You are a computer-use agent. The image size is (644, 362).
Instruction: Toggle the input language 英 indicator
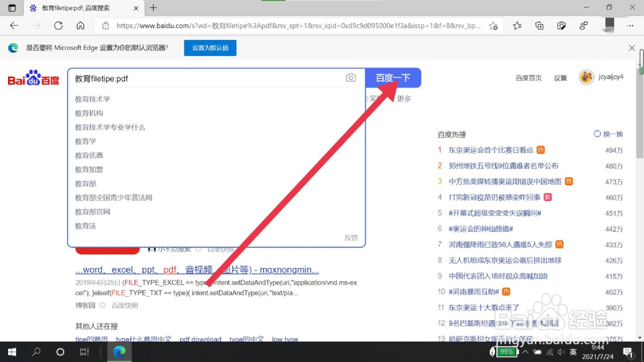click(573, 352)
